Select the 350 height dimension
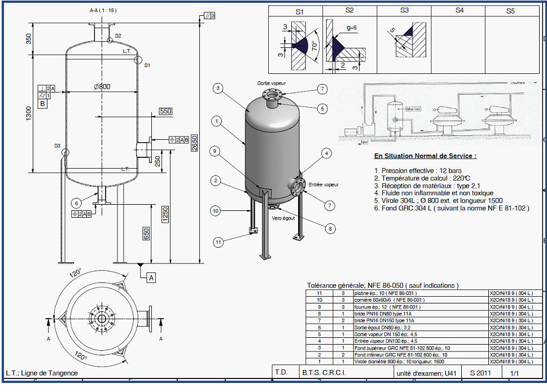The width and height of the screenshot is (547, 392). pyautogui.click(x=29, y=39)
